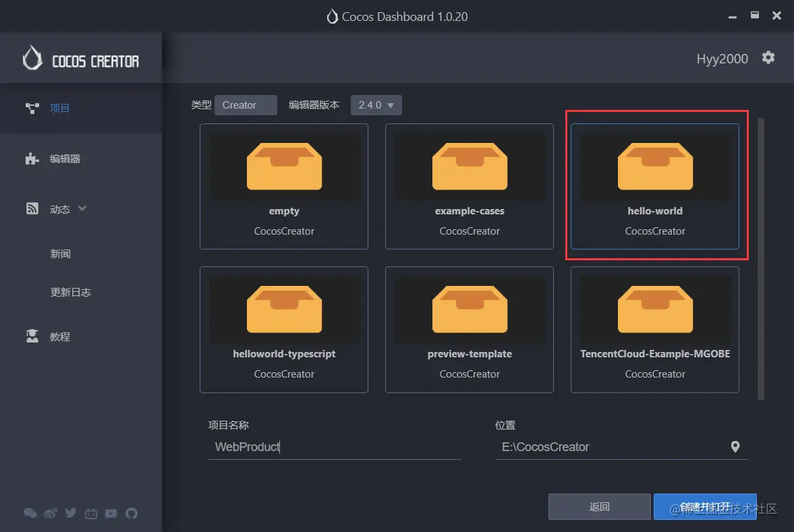The image size is (794, 532).
Task: Select the 项目 sidebar icon
Action: (x=32, y=108)
